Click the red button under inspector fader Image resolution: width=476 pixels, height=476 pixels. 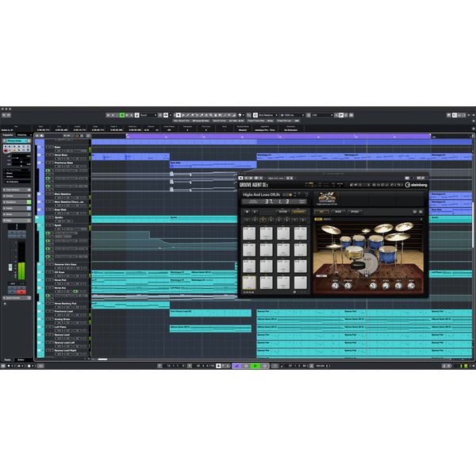point(21,292)
